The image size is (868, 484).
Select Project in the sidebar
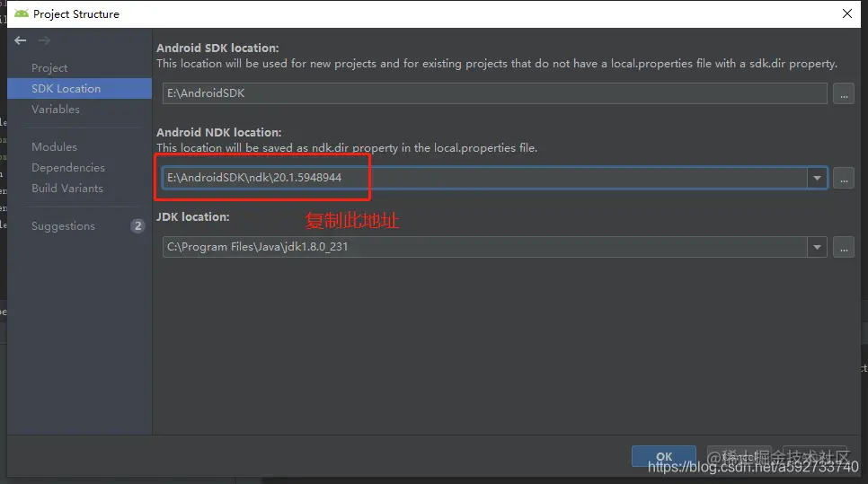[49, 68]
